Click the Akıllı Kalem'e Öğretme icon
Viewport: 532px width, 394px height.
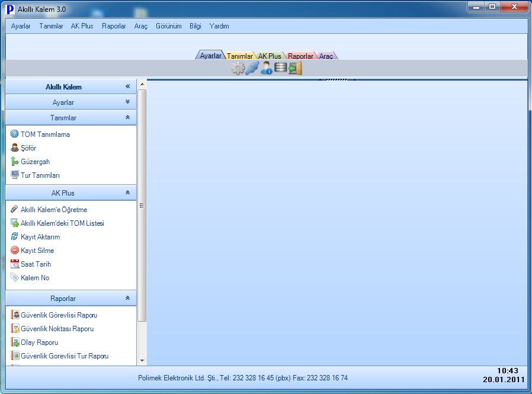[x=15, y=209]
